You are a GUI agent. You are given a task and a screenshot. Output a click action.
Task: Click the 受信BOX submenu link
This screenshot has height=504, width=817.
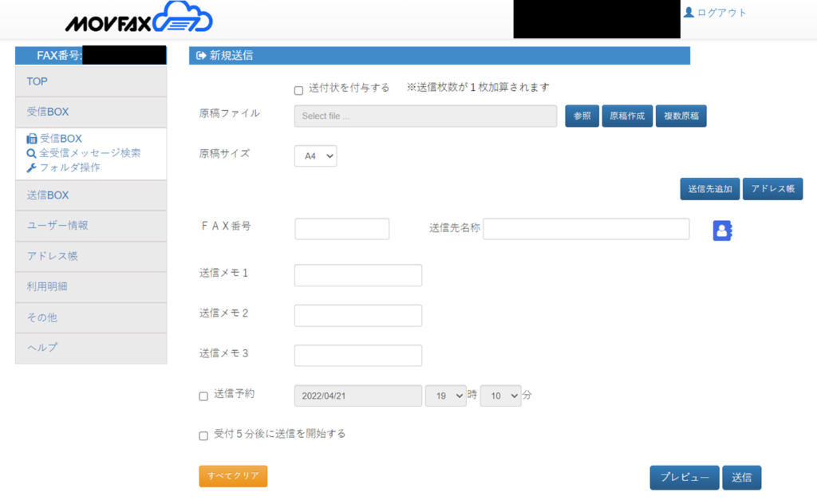pos(61,139)
